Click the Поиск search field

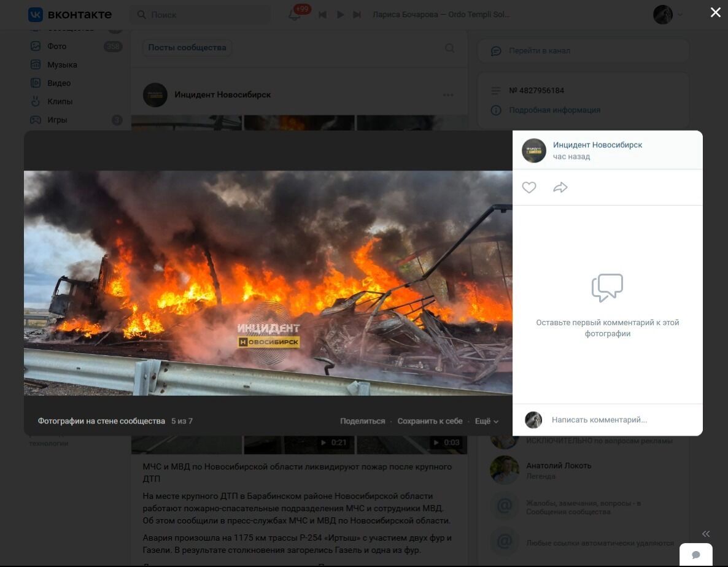tap(203, 15)
